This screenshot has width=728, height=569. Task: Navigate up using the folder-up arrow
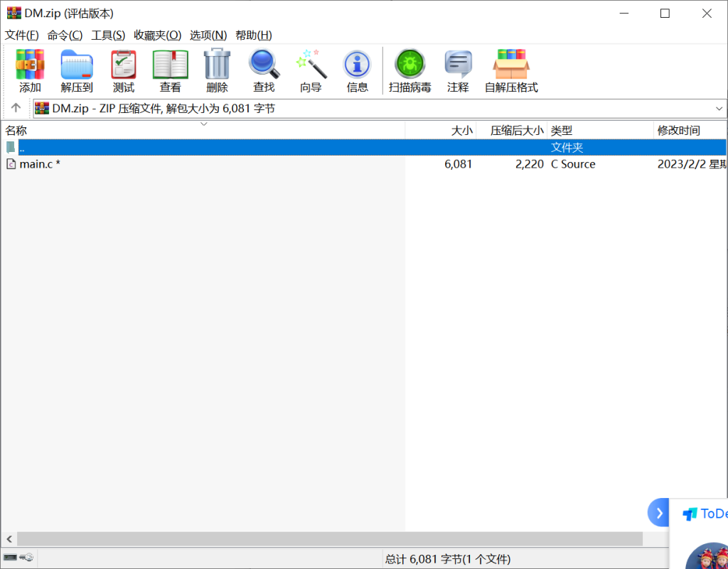(15, 108)
